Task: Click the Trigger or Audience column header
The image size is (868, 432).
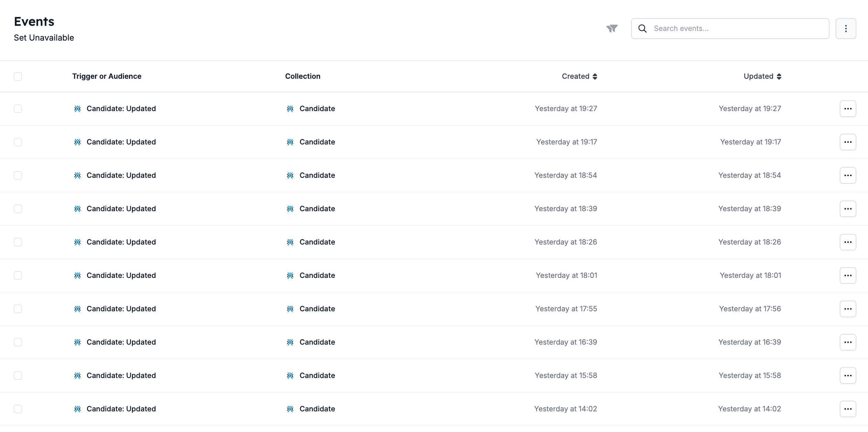Action: [107, 76]
